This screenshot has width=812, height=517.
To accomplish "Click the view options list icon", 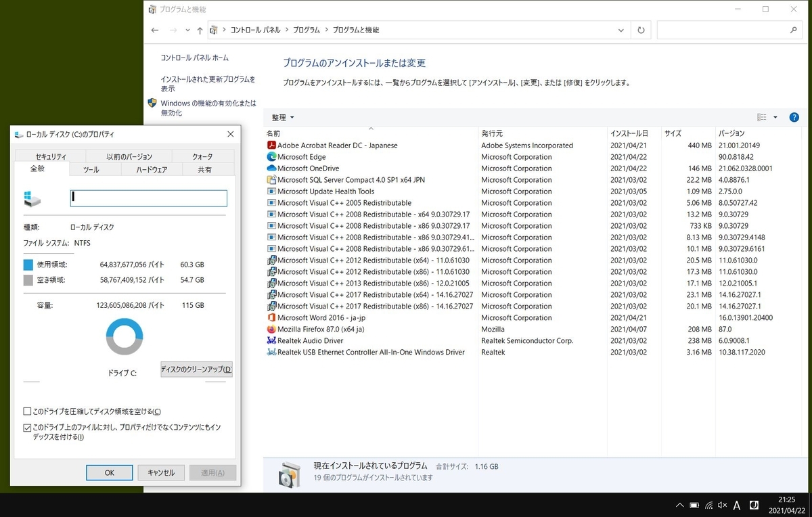I will tap(762, 117).
